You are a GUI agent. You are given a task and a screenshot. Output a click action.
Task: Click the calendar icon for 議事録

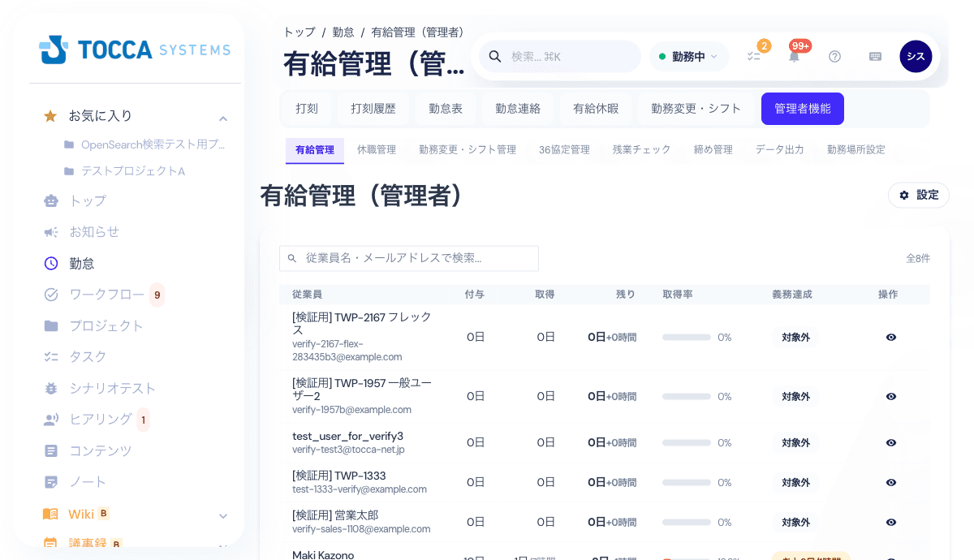tap(51, 544)
